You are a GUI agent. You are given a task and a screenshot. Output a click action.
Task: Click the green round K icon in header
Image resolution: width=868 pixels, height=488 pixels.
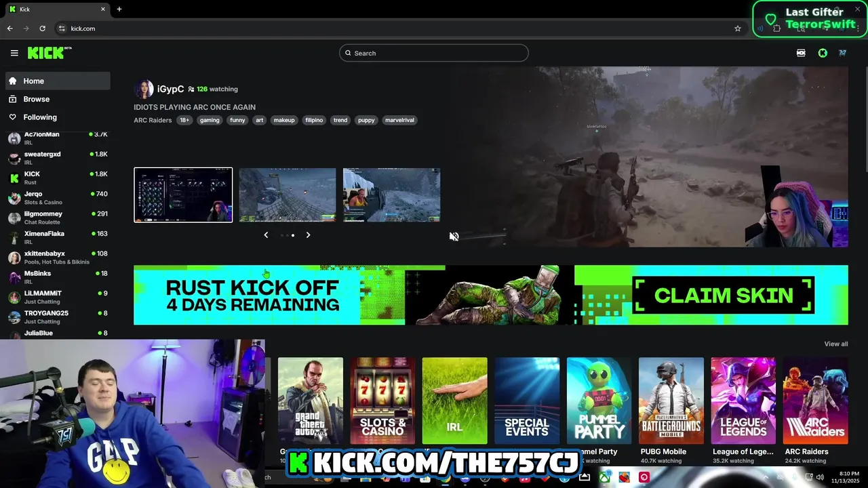pos(823,53)
